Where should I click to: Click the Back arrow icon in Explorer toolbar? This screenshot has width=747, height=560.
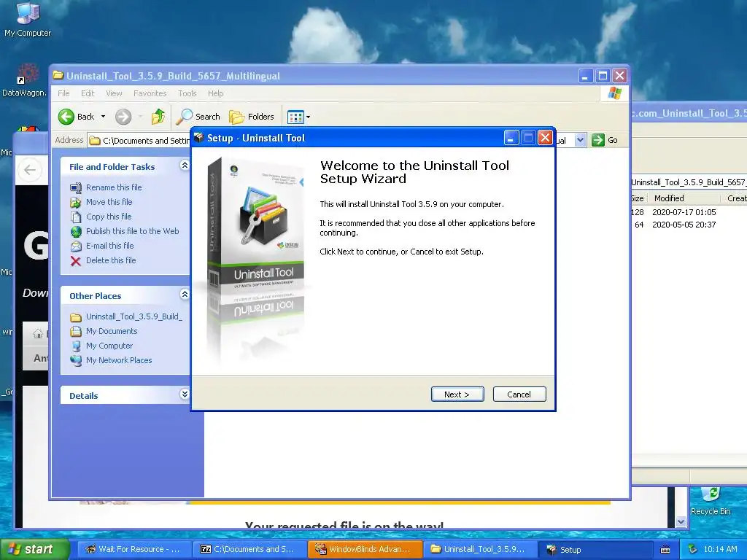(x=66, y=117)
